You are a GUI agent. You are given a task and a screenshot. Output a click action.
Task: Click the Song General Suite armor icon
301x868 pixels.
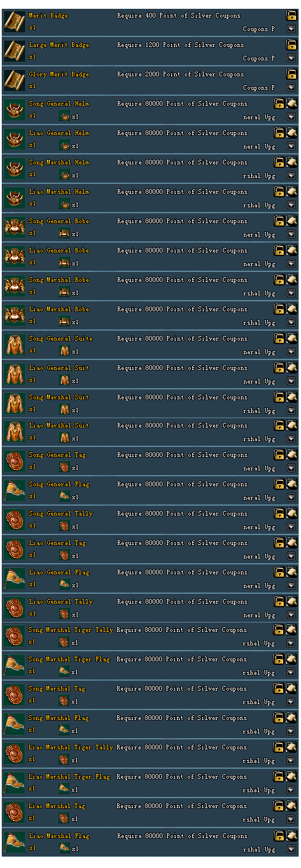click(13, 344)
